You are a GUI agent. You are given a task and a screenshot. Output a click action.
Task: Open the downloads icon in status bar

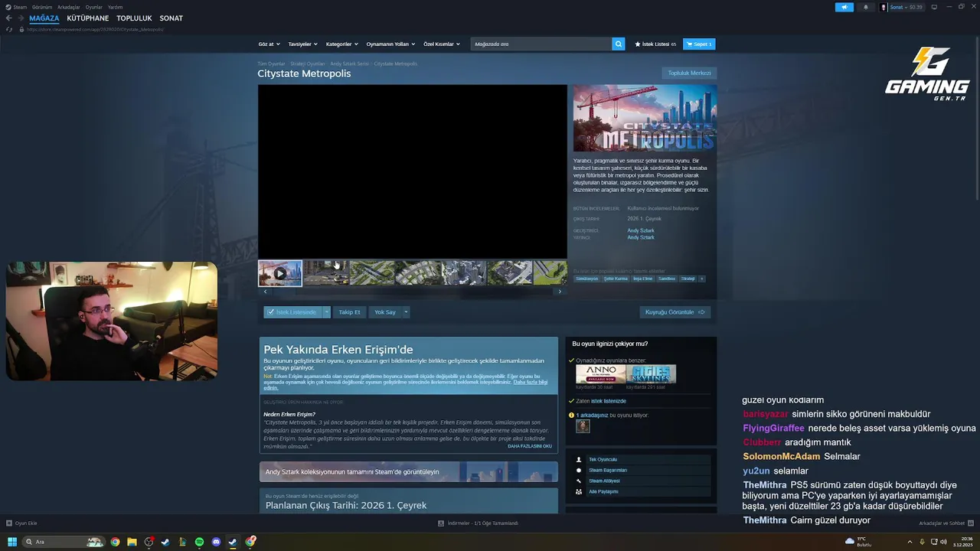pos(441,523)
